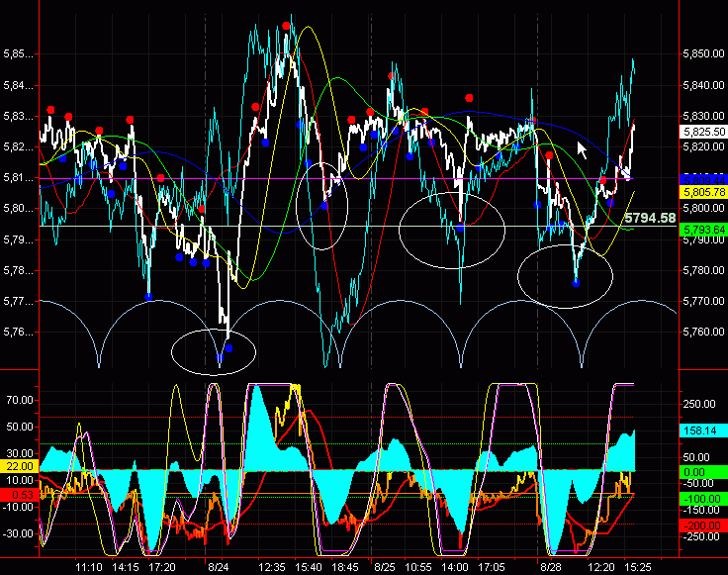Click the -30.00 oscillator scale label
The width and height of the screenshot is (728, 575).
(x=19, y=533)
